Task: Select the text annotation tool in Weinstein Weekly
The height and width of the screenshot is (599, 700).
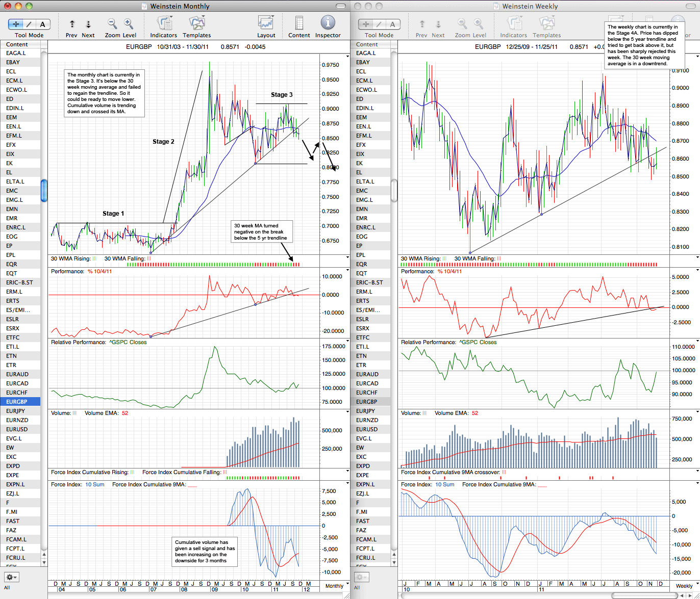Action: point(393,24)
